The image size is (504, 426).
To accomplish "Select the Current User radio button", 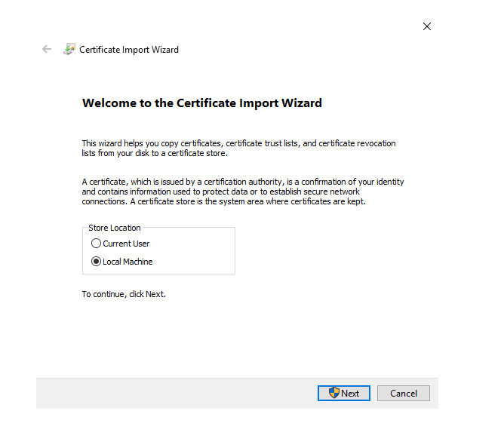I will pyautogui.click(x=96, y=244).
